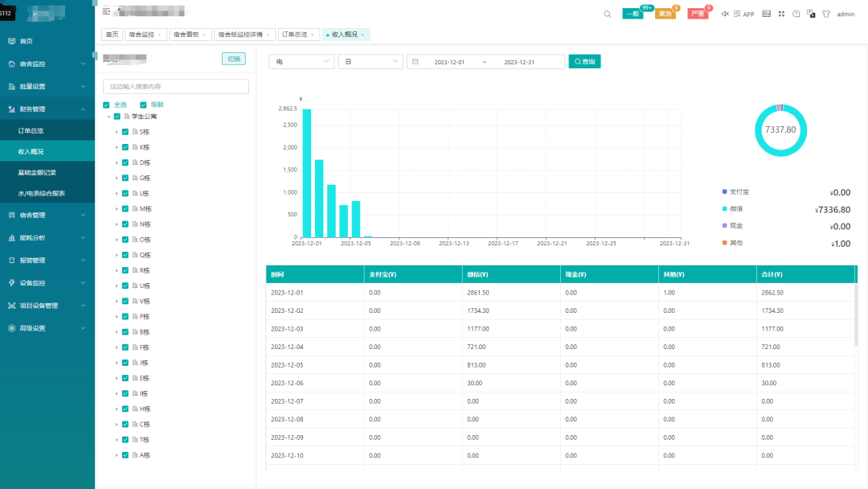
Task: Open 基础金额记录 in sidebar submenu
Action: [x=47, y=172]
